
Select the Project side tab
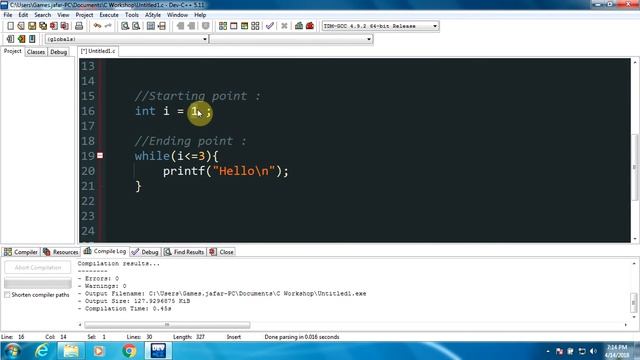coord(13,51)
